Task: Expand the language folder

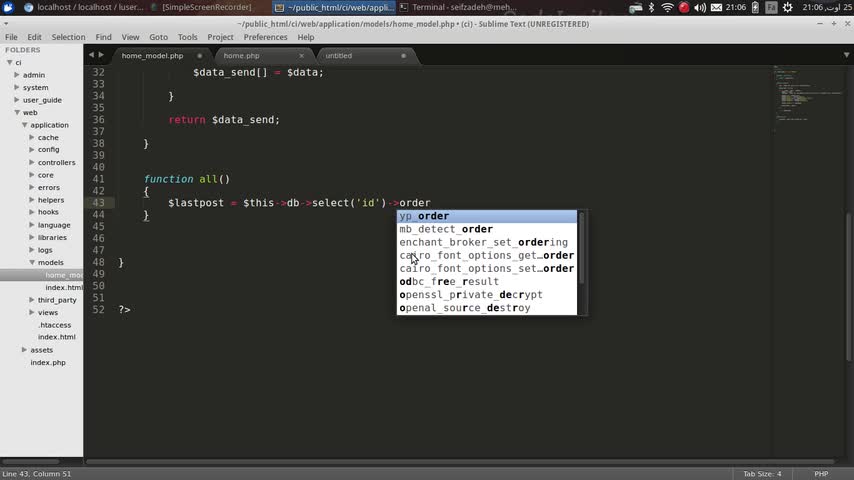Action: (32, 224)
